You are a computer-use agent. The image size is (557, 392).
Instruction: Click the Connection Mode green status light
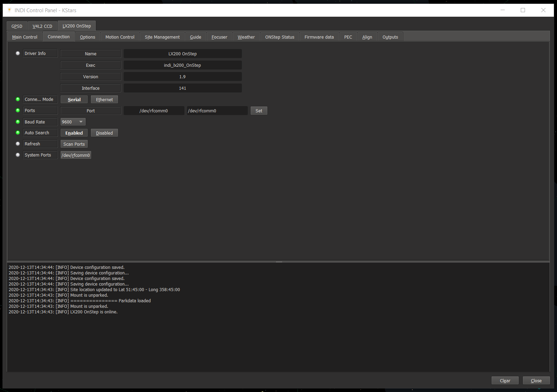pos(18,99)
